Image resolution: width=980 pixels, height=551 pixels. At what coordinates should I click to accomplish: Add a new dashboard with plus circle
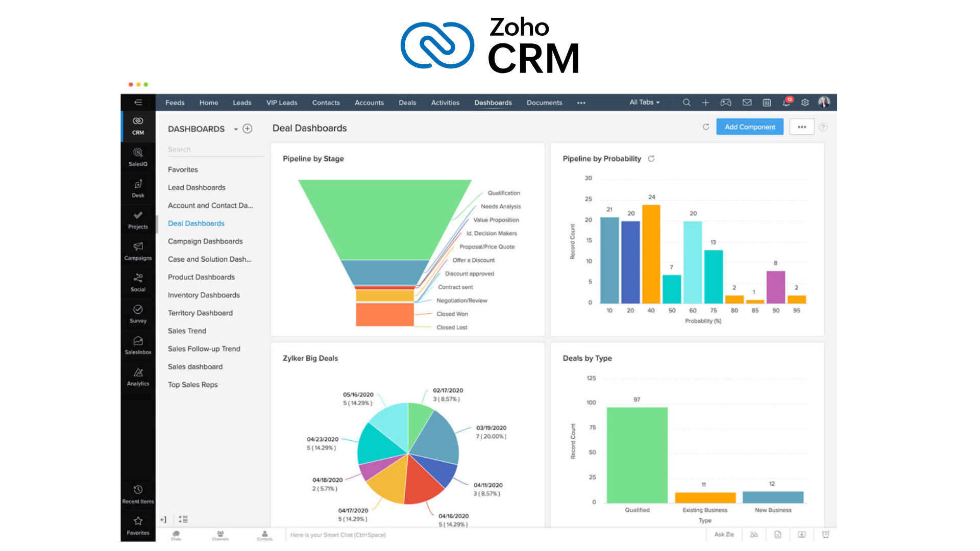pos(248,129)
